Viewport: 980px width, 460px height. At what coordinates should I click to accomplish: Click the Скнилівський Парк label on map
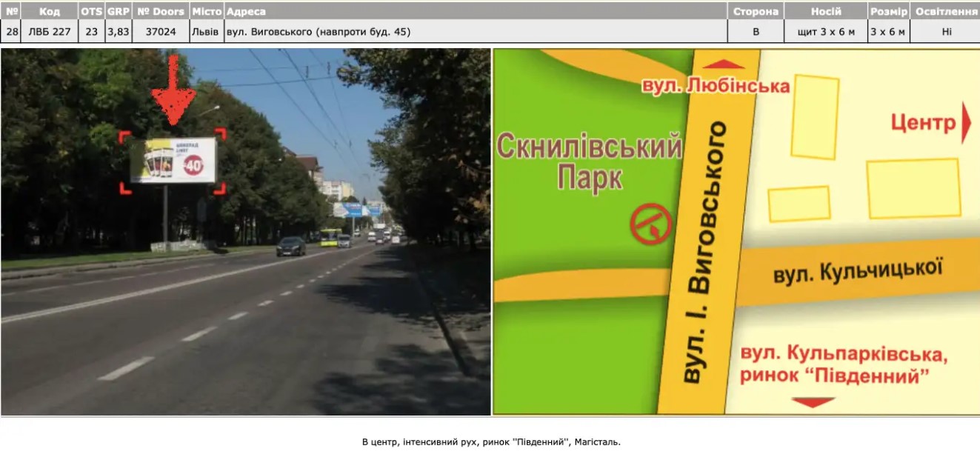590,162
